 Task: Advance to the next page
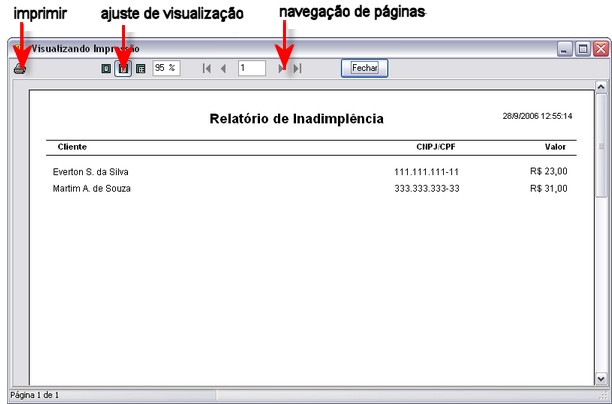coord(283,69)
